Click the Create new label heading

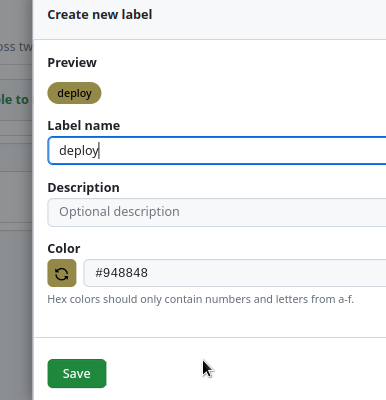click(100, 15)
